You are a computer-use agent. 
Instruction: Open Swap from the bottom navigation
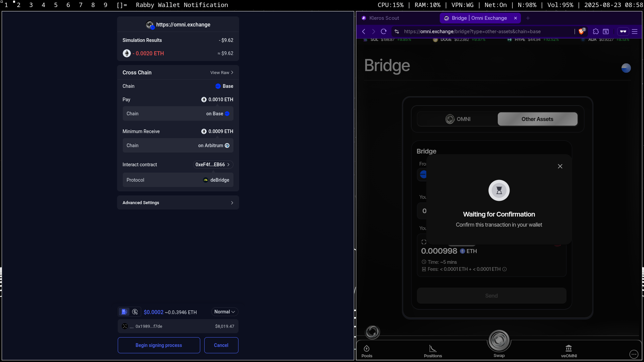[x=499, y=343]
